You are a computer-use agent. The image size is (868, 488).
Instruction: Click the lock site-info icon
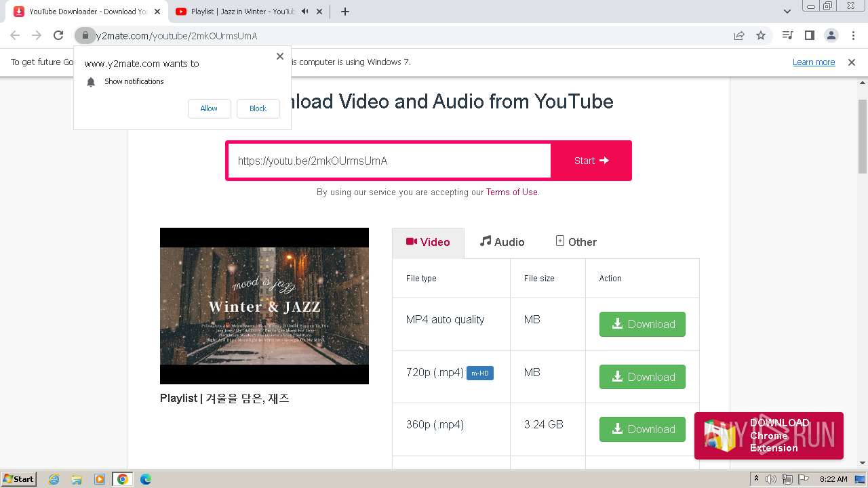click(x=85, y=35)
